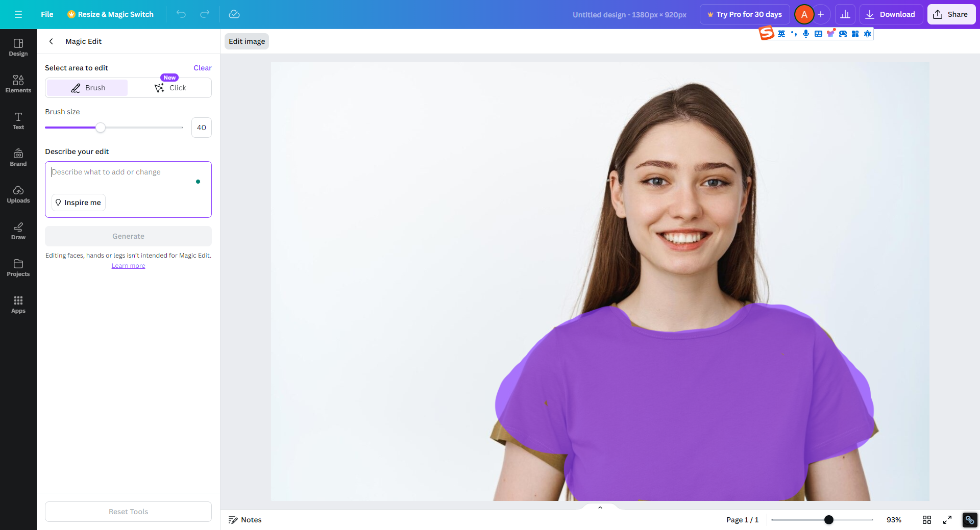Image resolution: width=980 pixels, height=530 pixels.
Task: Select the Edit image tab
Action: point(247,41)
